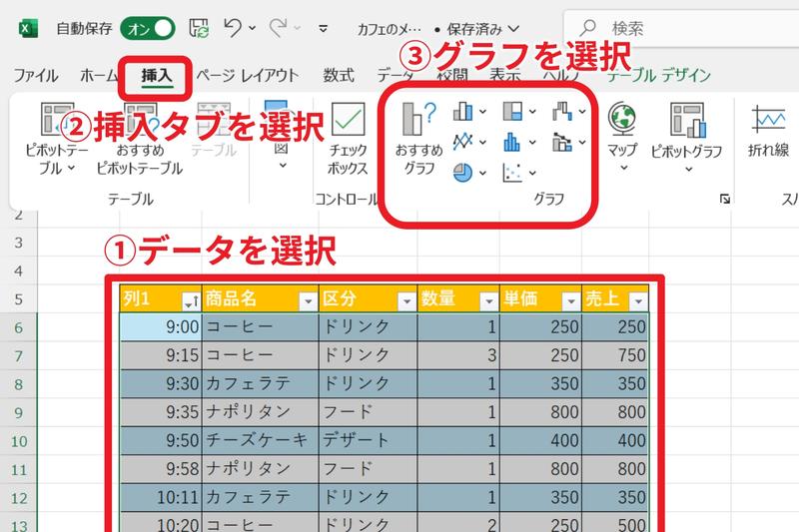The width and height of the screenshot is (799, 532).
Task: Toggle the AutoSave switch
Action: (x=147, y=29)
